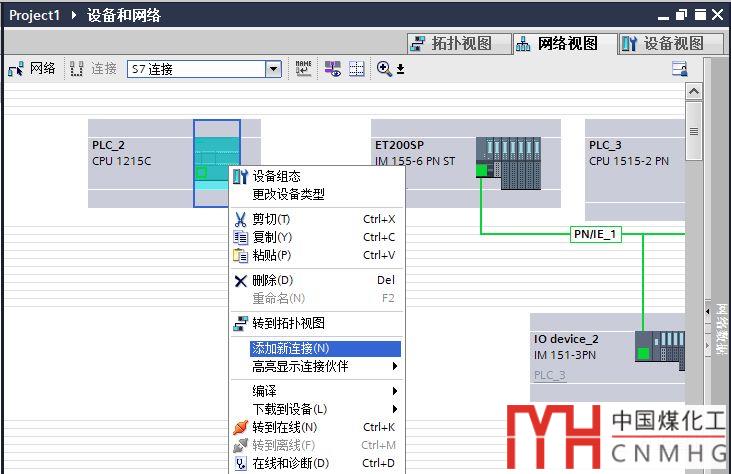Click the show page breaks toolbar icon
The height and width of the screenshot is (474, 731).
(x=357, y=69)
